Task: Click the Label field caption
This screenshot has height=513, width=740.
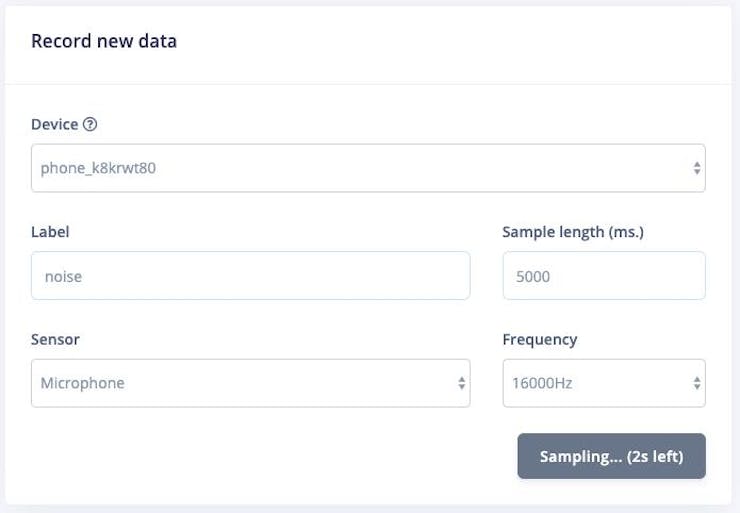Action: coord(50,232)
